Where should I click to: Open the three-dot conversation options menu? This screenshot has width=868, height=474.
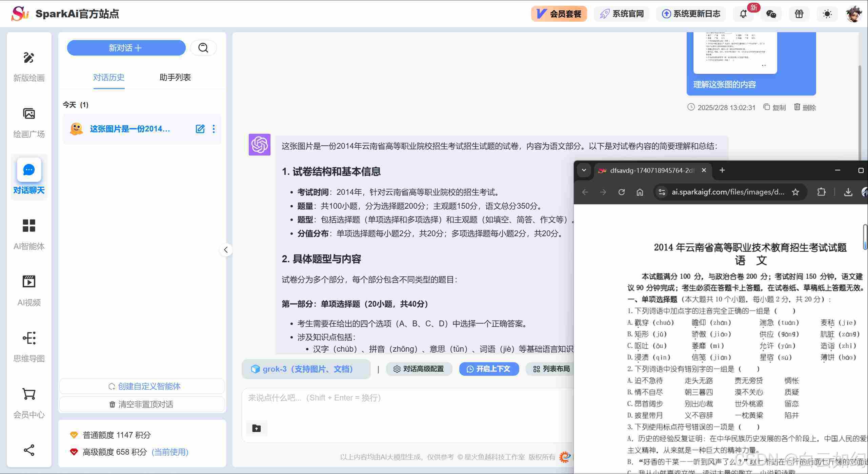click(214, 129)
